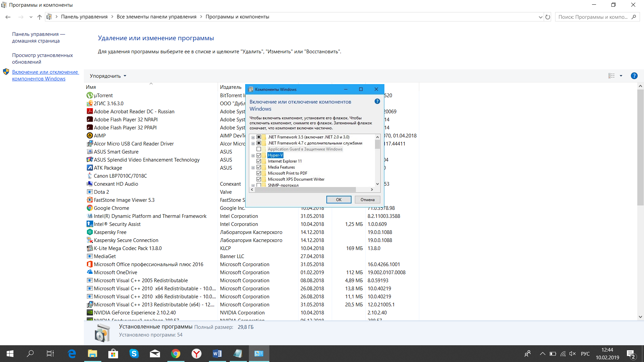Open Microsoft Store from the taskbar
Viewport: 644px width, 362px height.
tap(113, 354)
